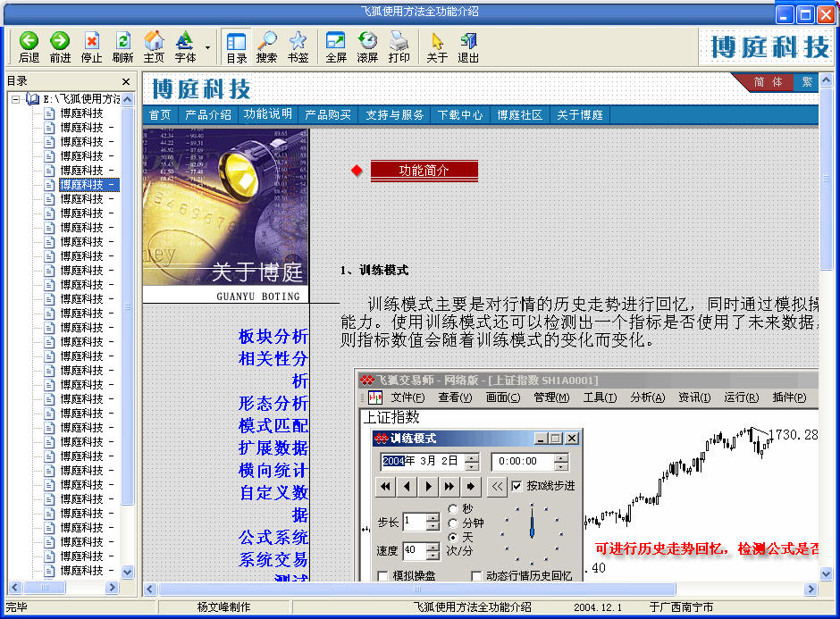This screenshot has height=619, width=840.
Task: Switch page language to 繁
Action: click(807, 82)
